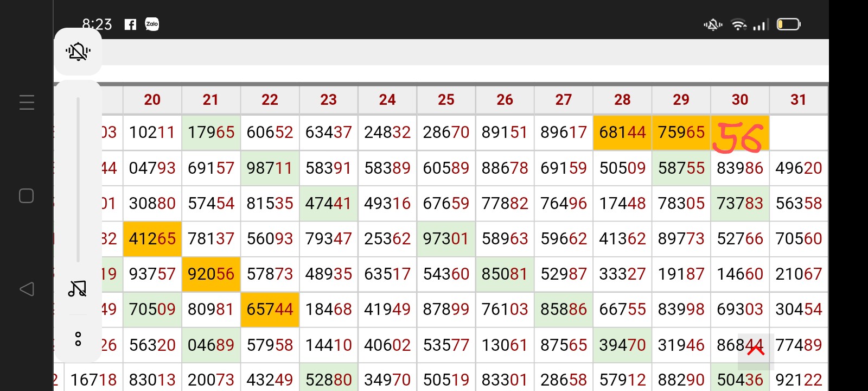
Task: Tap cell 60652
Action: (270, 133)
